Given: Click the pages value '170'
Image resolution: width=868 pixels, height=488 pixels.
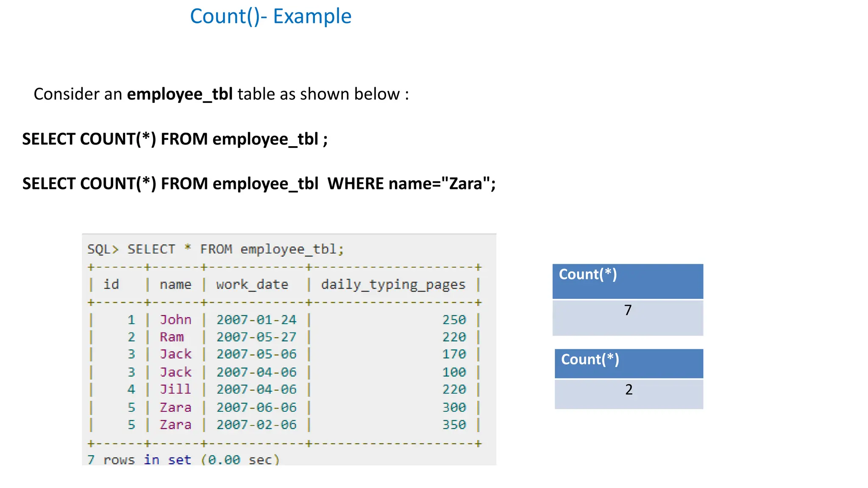Looking at the screenshot, I should 454,354.
